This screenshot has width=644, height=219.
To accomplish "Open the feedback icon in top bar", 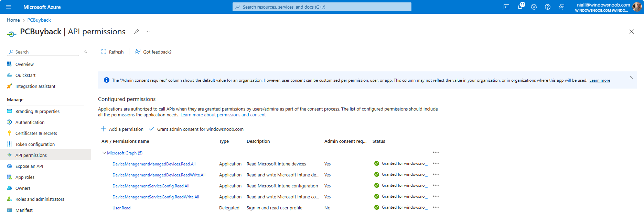I will click(561, 7).
